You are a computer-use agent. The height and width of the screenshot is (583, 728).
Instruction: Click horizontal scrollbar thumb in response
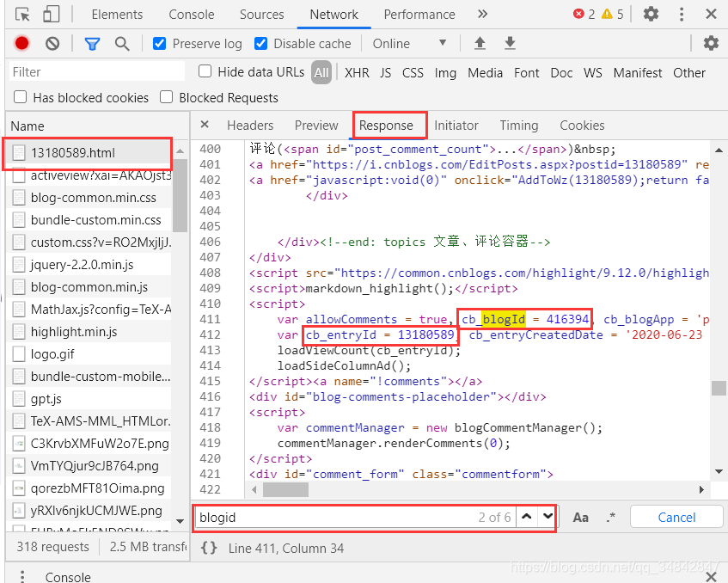tap(285, 489)
